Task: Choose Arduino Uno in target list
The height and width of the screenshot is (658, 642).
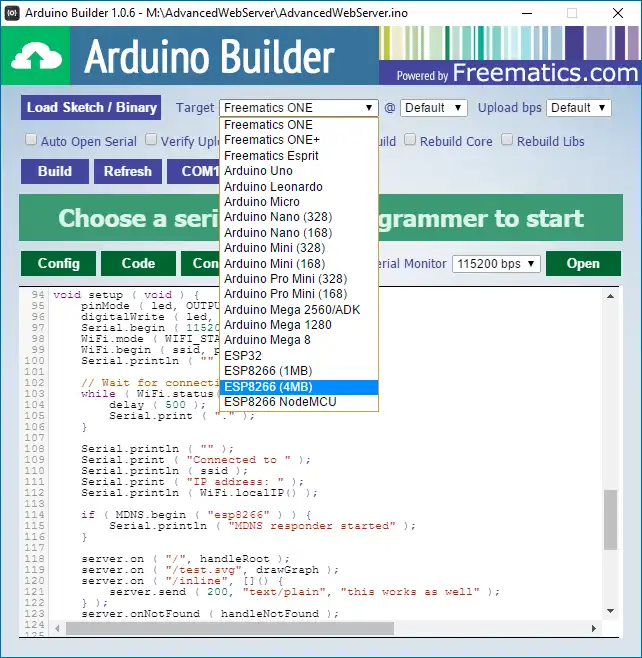Action: pos(299,171)
